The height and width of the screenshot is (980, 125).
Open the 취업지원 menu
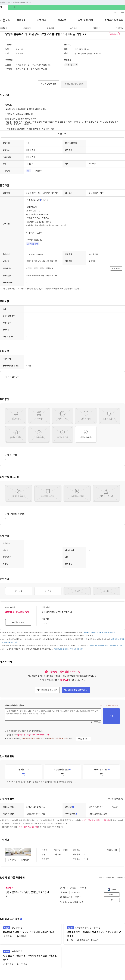tap(41, 20)
